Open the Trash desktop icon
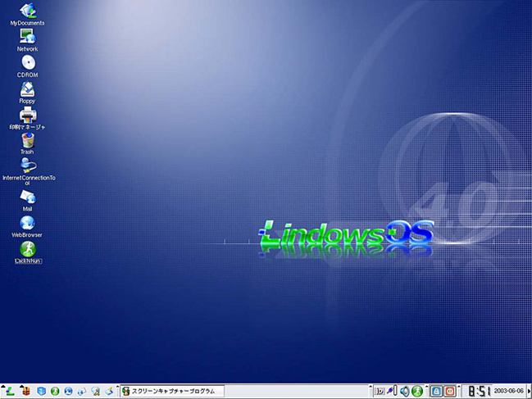Screen dimensions: 532x399 [27, 141]
